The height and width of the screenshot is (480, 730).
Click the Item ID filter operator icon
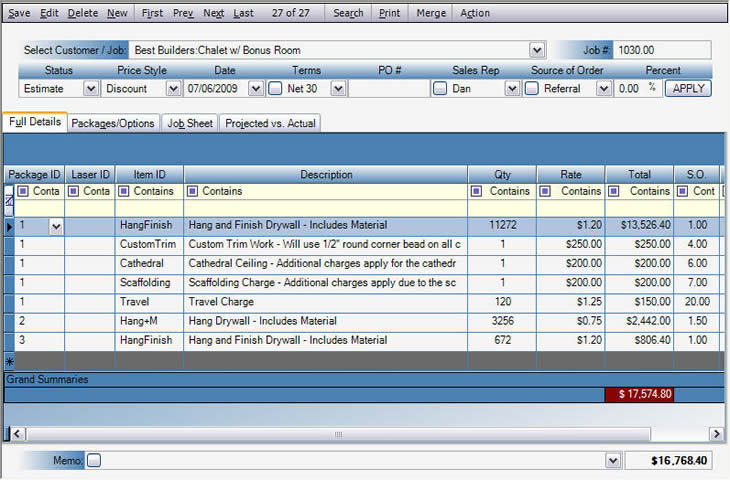[x=125, y=191]
